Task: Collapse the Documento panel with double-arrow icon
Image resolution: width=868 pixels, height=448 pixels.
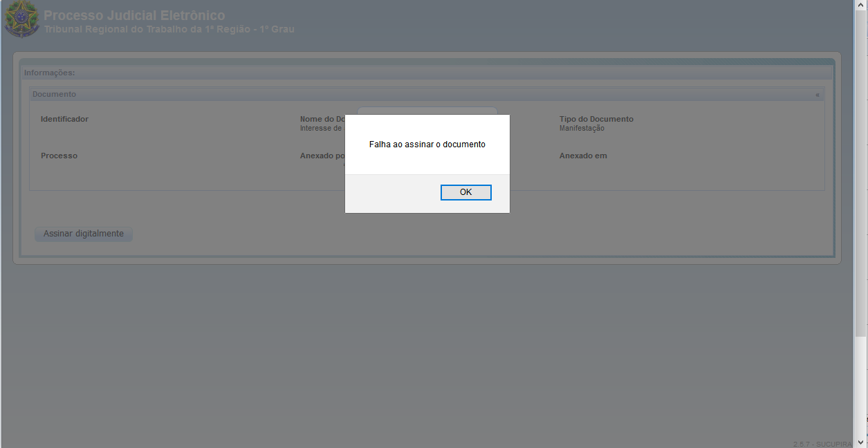Action: 817,95
